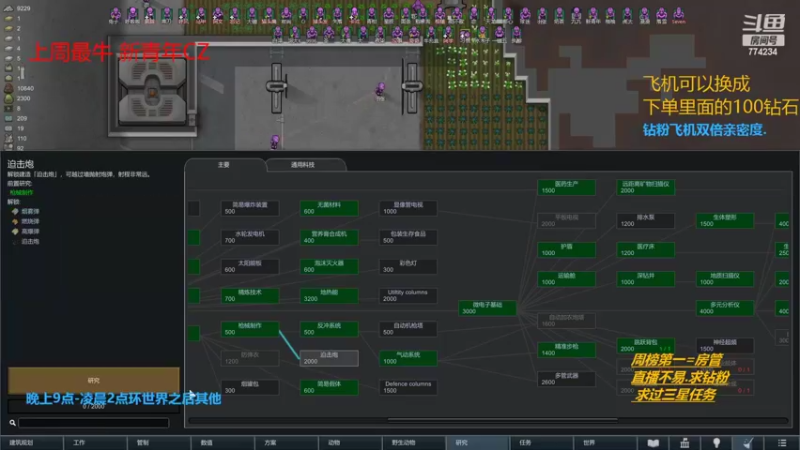Select the Utility columns 2000 research node
This screenshot has height=450, width=800.
408,295
